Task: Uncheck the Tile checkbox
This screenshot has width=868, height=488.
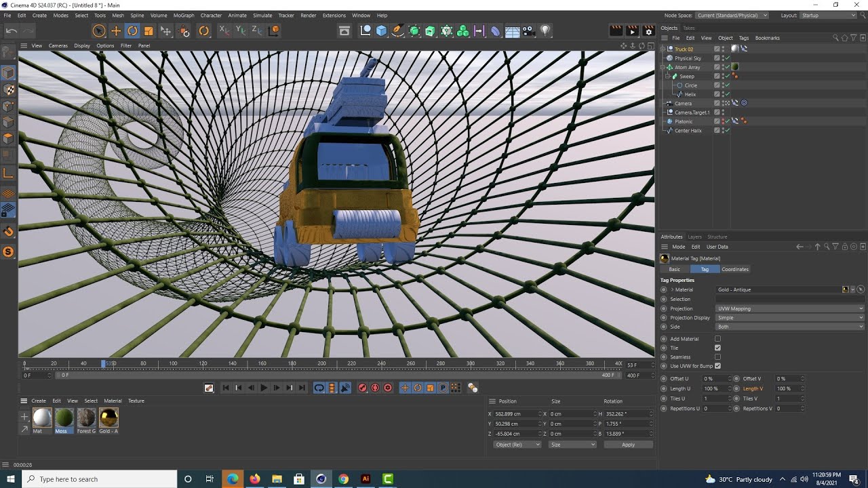Action: pyautogui.click(x=717, y=348)
